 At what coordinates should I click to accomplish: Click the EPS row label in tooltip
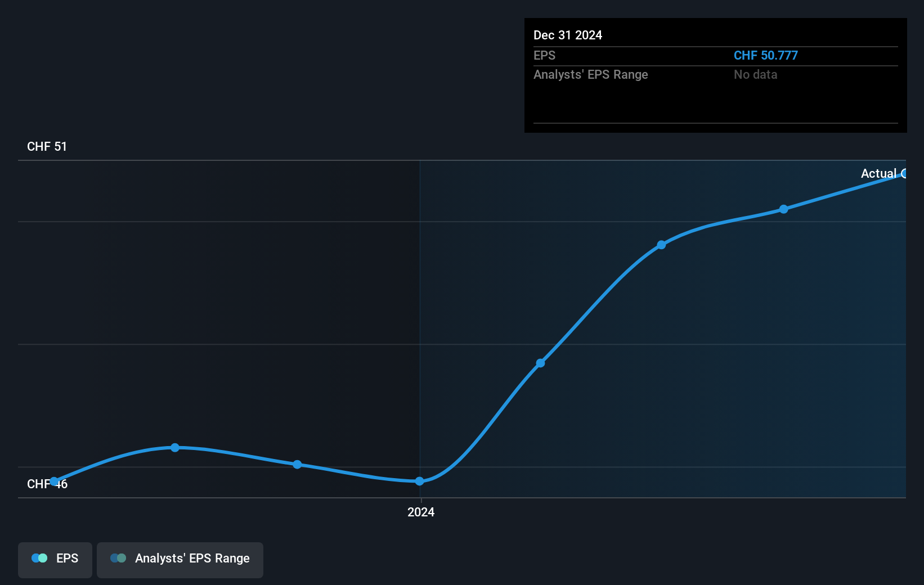[x=544, y=55]
